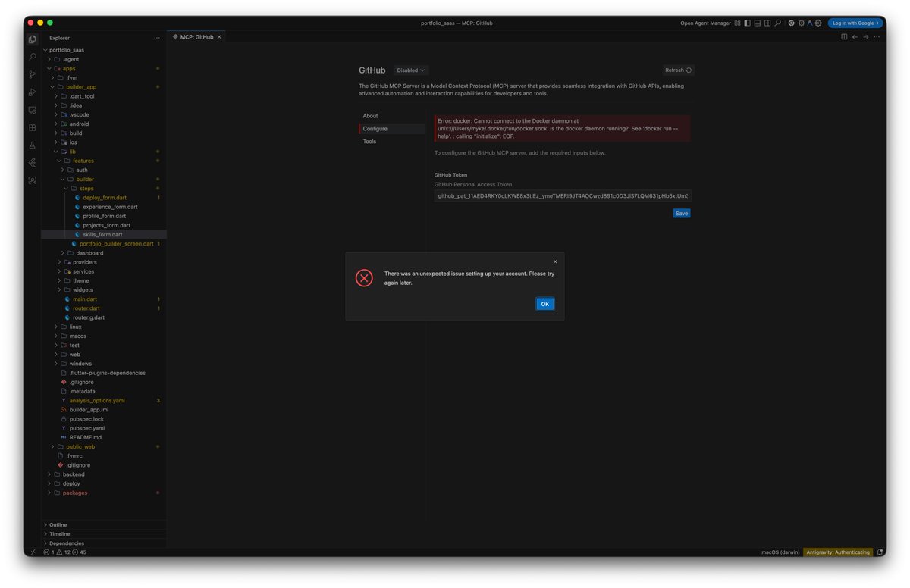Click Log in with Google

click(x=855, y=23)
